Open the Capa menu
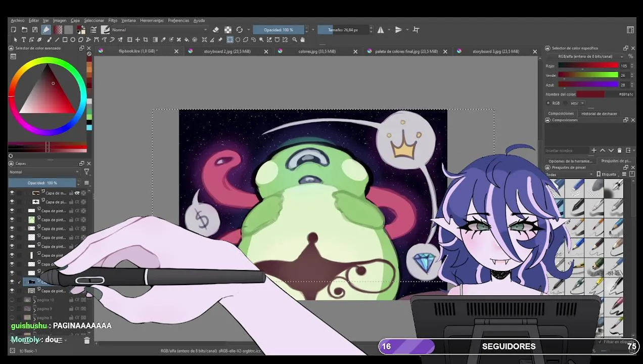The height and width of the screenshot is (364, 643). (x=75, y=21)
